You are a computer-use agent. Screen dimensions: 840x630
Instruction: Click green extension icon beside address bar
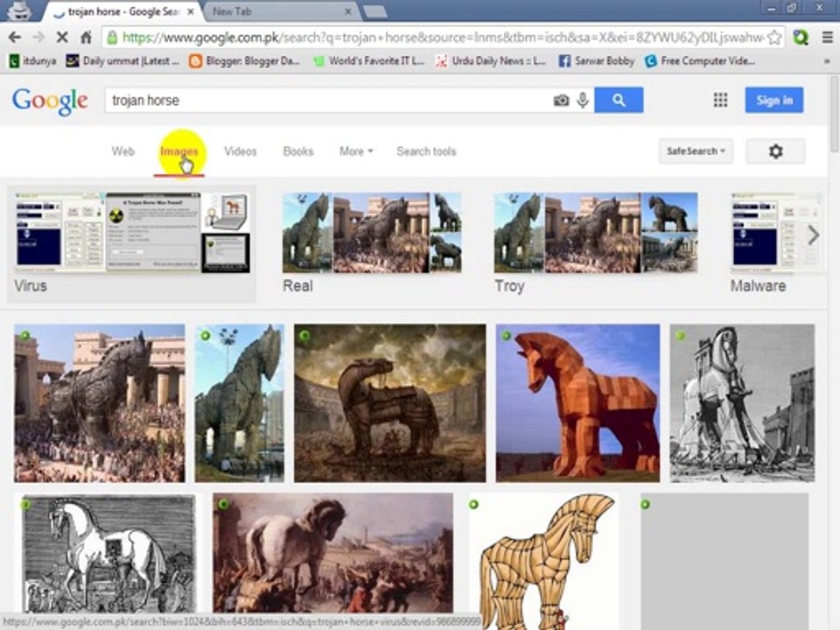coord(801,37)
